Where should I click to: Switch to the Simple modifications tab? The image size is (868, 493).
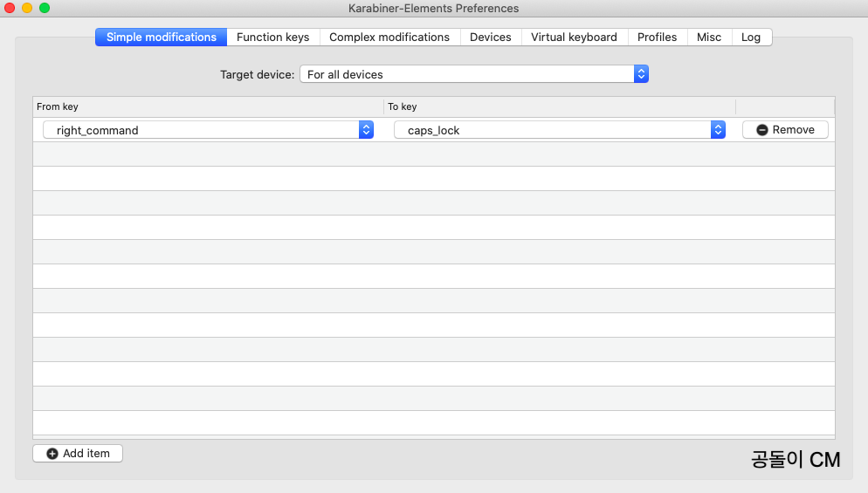point(161,37)
